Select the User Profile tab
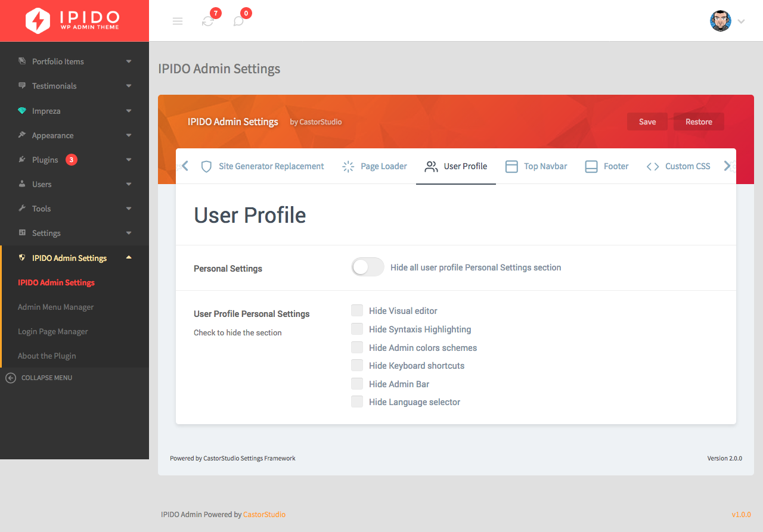This screenshot has width=763, height=532. (x=456, y=166)
